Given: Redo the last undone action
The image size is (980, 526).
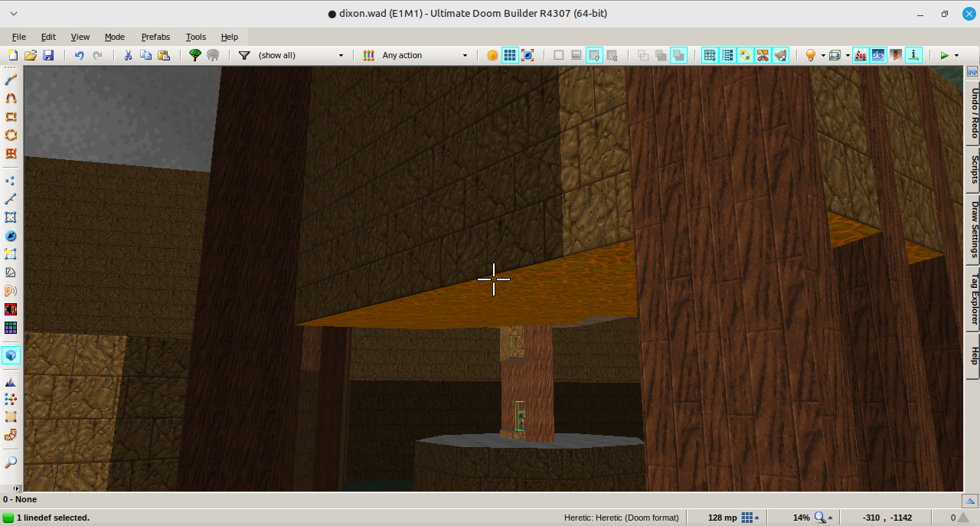Looking at the screenshot, I should click(x=97, y=55).
